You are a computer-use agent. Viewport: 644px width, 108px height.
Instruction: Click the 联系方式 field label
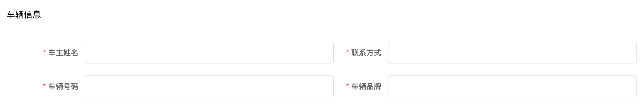[366, 53]
